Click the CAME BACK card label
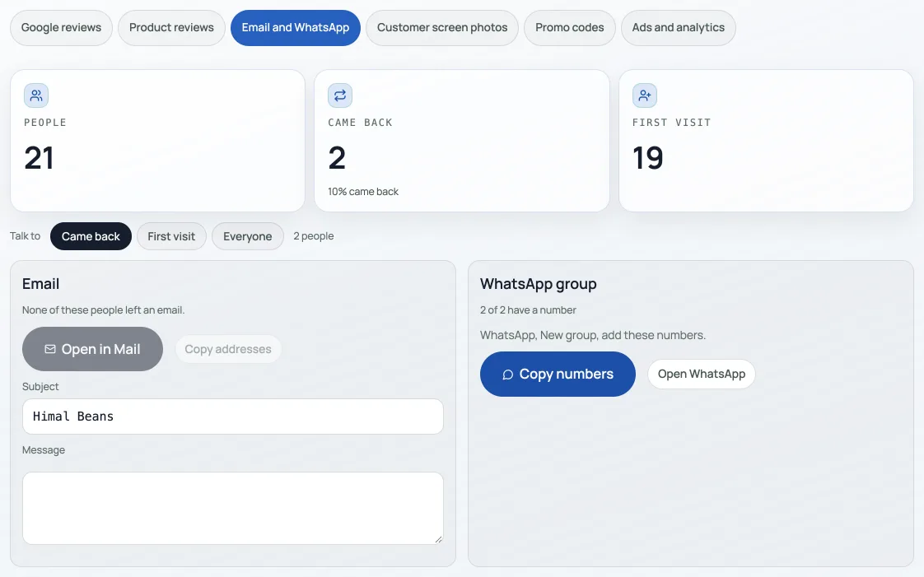Screen dimensions: 924x577 pos(360,123)
